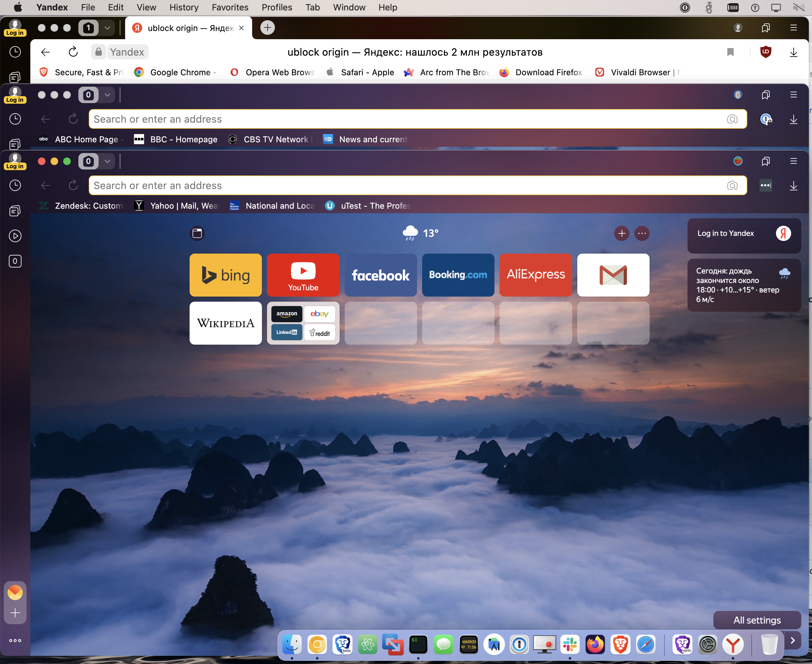Open the Tab menu
This screenshot has height=664, width=812.
pos(312,7)
